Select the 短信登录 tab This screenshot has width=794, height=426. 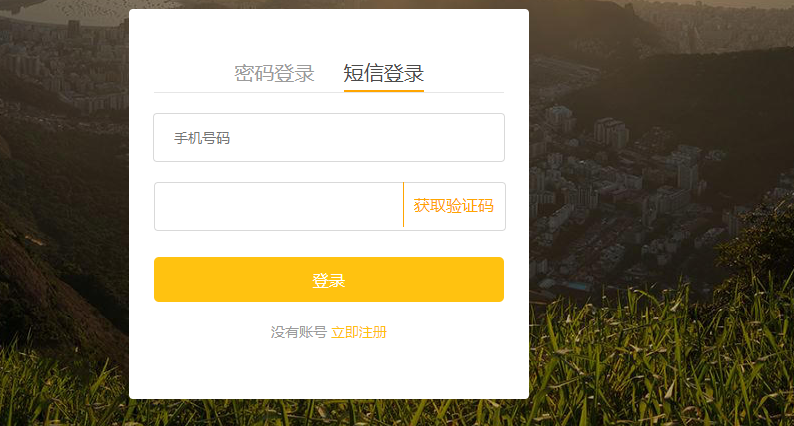383,73
